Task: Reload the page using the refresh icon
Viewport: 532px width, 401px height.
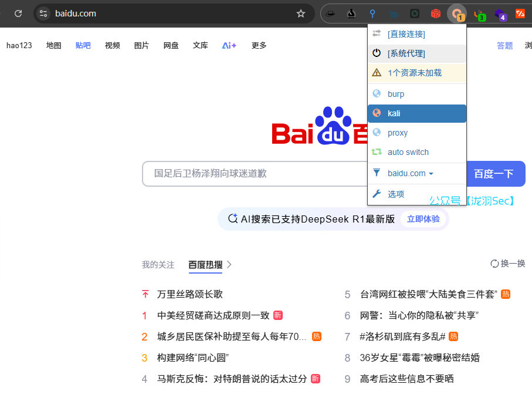Action: click(18, 14)
